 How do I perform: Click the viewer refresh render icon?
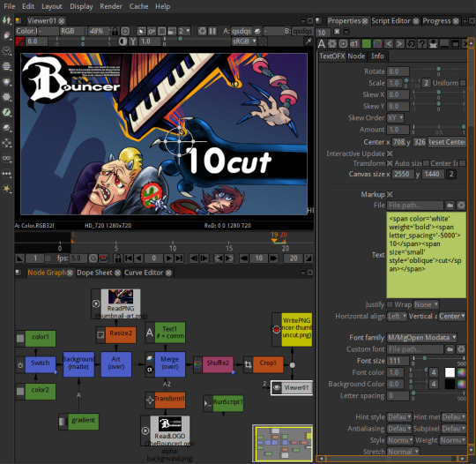(202, 31)
